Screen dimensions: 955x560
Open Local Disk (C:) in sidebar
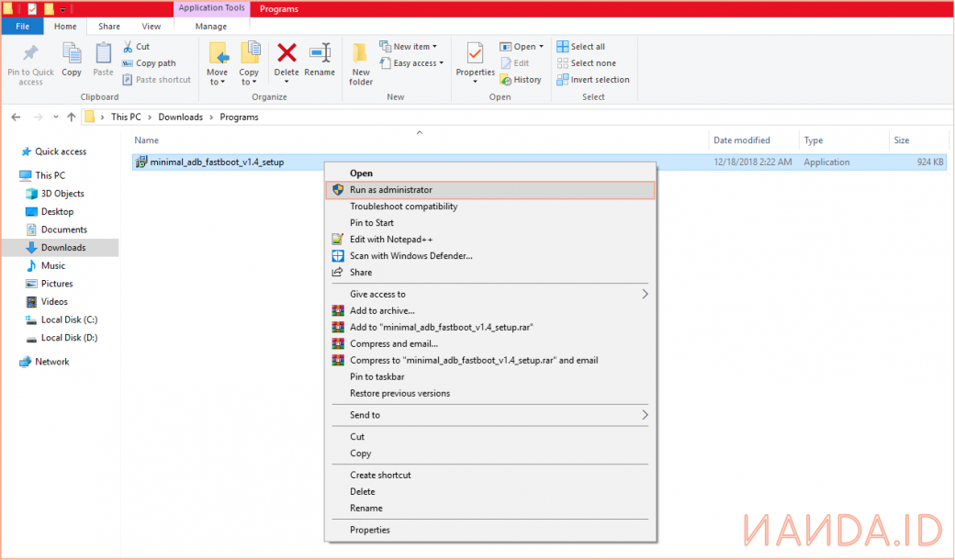(x=69, y=319)
